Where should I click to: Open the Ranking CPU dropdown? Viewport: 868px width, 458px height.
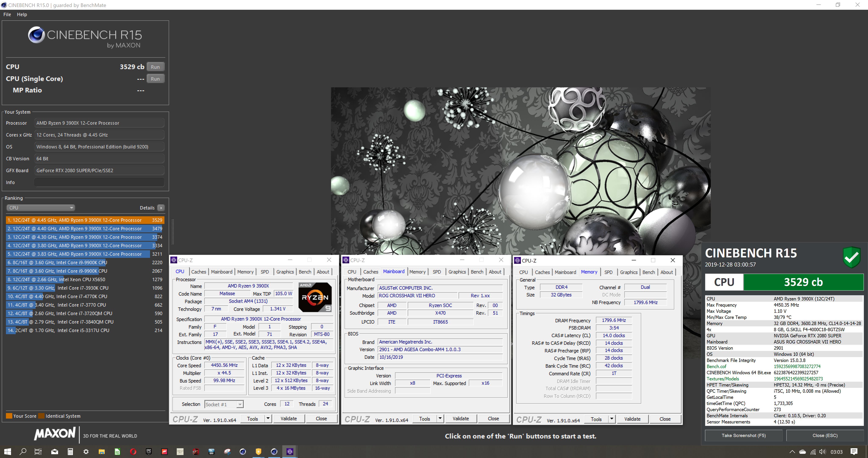click(40, 208)
